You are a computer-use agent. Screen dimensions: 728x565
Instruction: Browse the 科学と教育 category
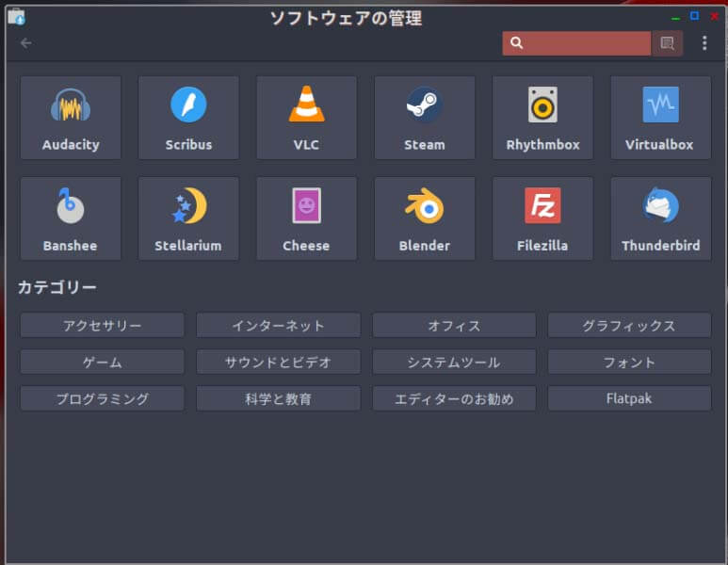pyautogui.click(x=278, y=398)
